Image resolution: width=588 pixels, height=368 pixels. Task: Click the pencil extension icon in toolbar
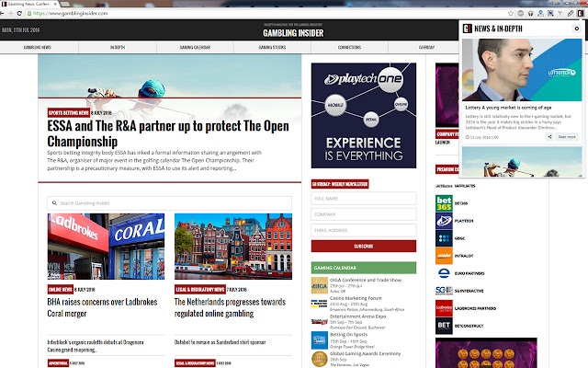[571, 13]
